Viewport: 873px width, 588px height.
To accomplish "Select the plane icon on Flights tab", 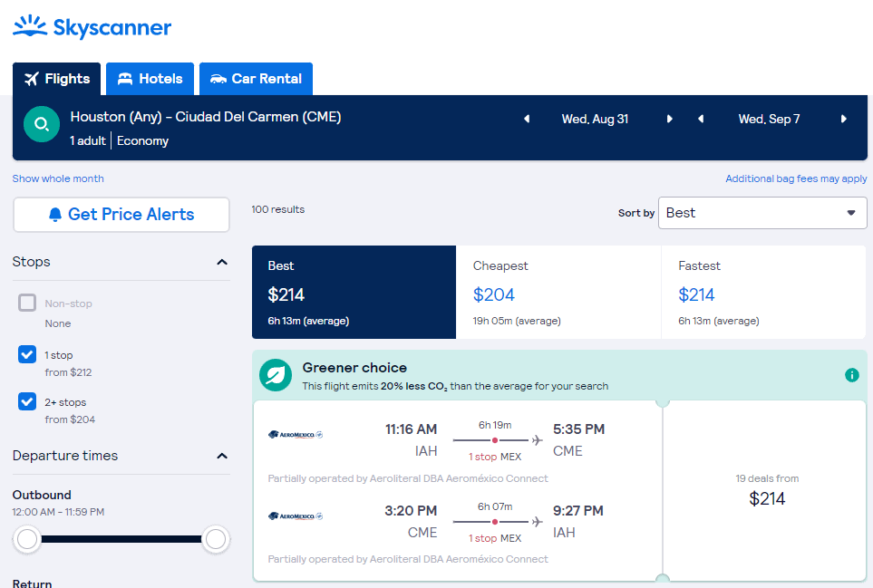I will coord(32,78).
